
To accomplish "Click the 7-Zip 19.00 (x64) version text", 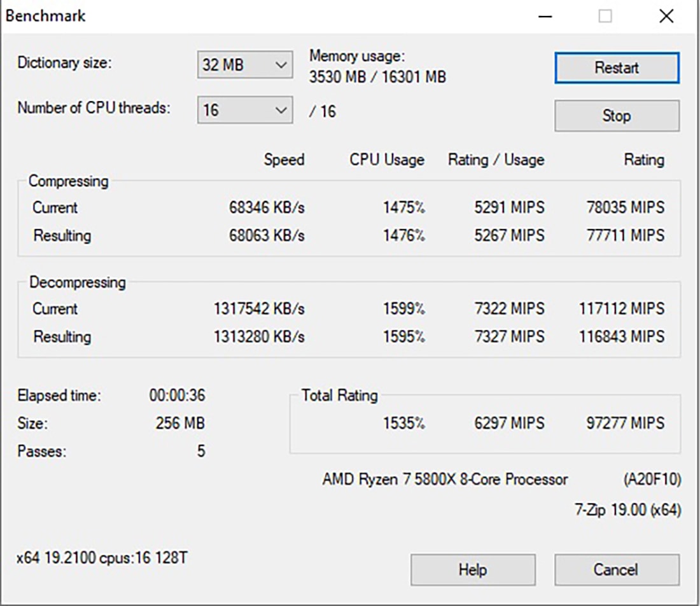I will [x=627, y=511].
